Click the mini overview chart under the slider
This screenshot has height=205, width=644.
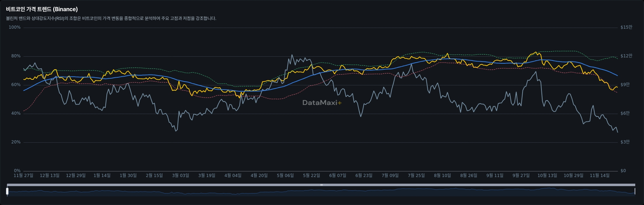click(321, 192)
